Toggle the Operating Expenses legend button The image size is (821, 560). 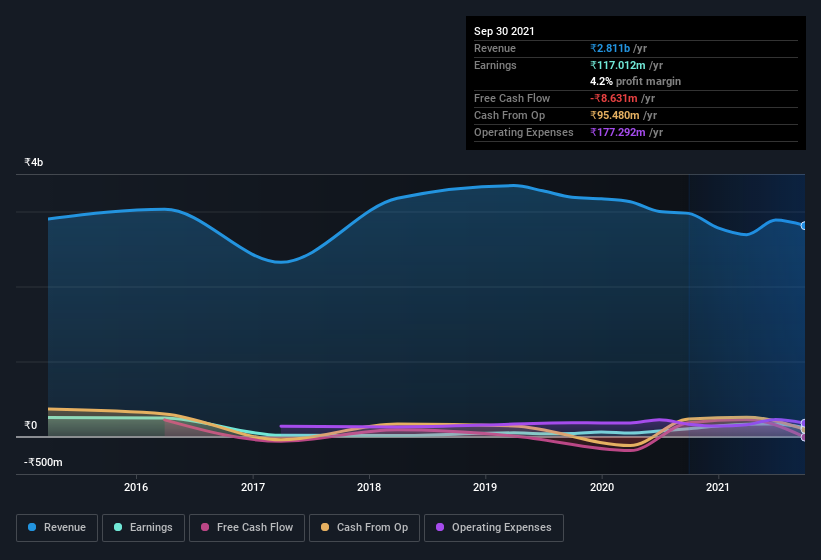494,528
